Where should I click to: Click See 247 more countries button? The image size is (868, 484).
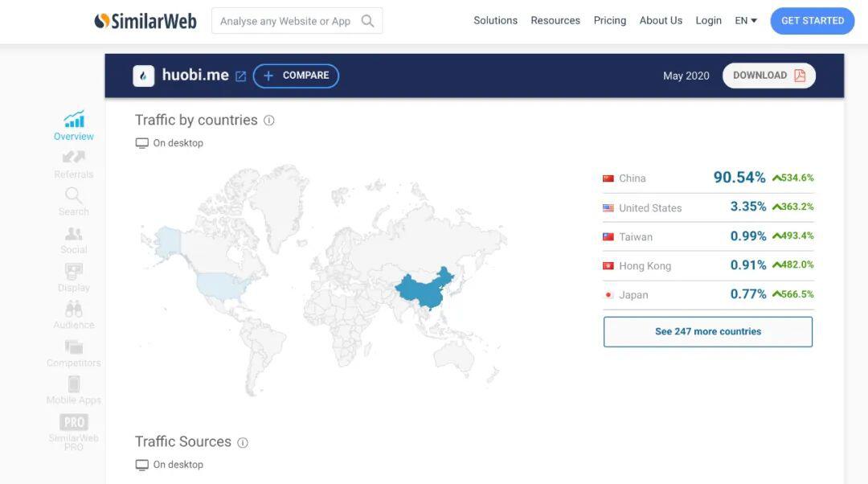click(708, 332)
